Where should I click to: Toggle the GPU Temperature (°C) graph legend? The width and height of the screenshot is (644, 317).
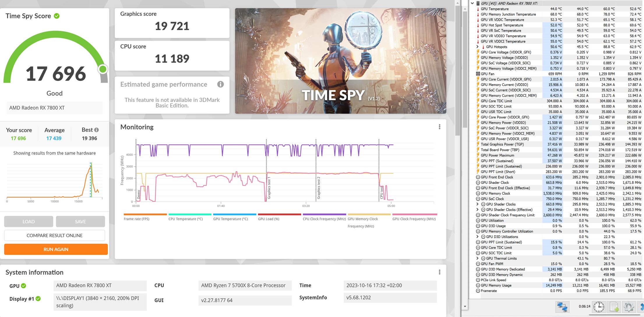tap(234, 217)
